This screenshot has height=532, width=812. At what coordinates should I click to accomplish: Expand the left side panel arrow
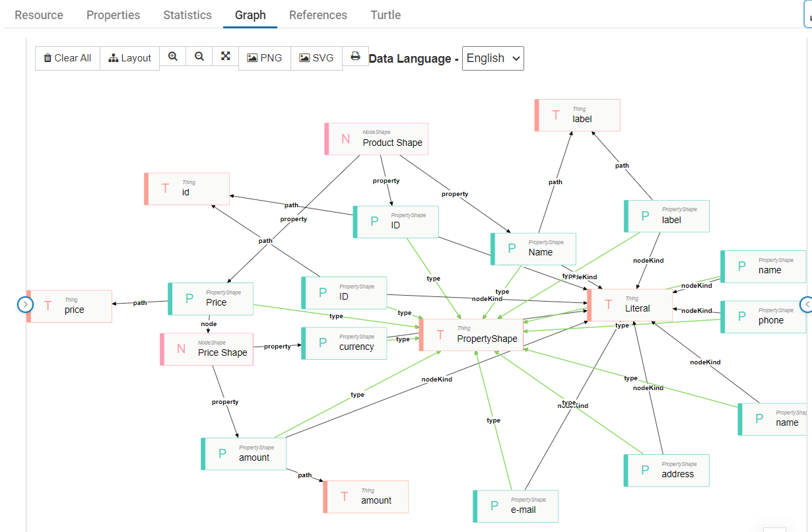(25, 304)
